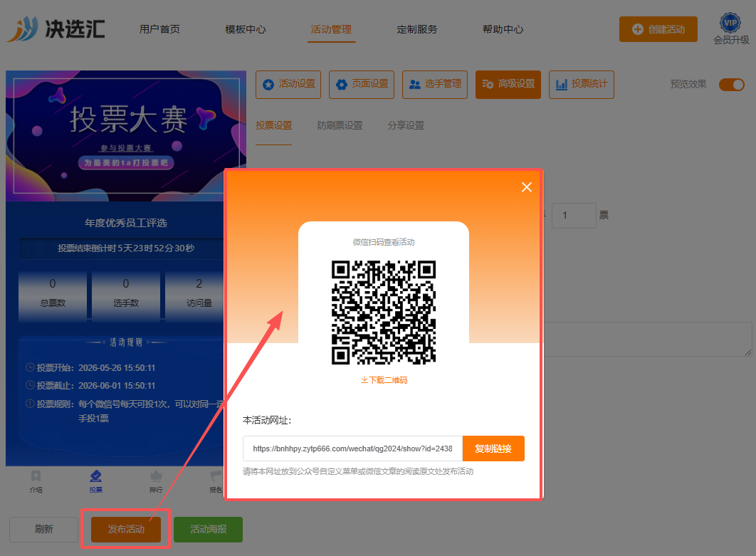This screenshot has width=756, height=556.
Task: Switch to the 分享设置 tab
Action: pos(406,126)
